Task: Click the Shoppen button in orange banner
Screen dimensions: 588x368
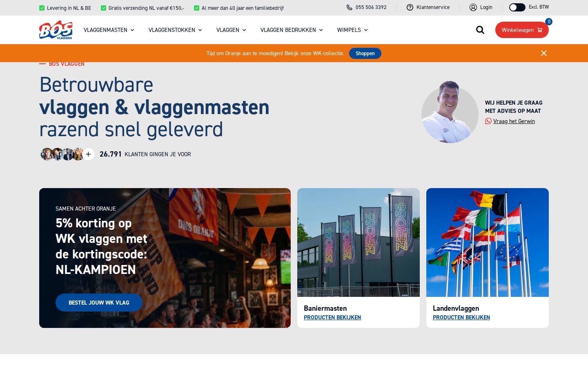Action: [365, 54]
